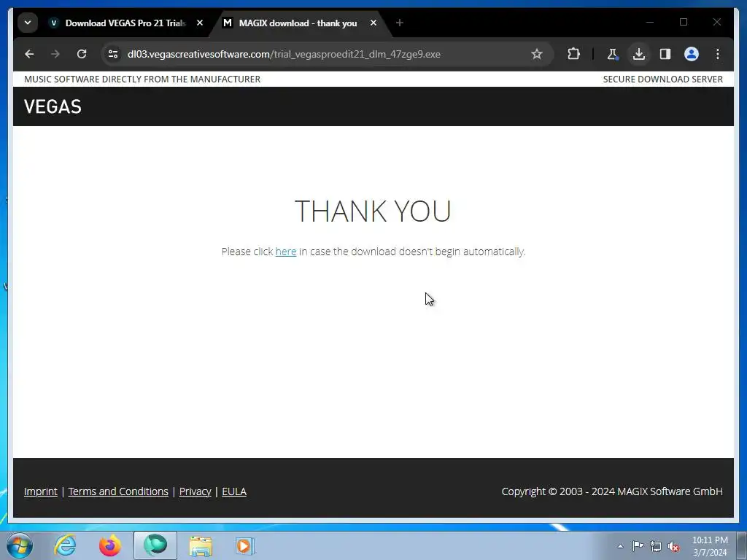
Task: Close the browser window
Action: pyautogui.click(x=716, y=22)
